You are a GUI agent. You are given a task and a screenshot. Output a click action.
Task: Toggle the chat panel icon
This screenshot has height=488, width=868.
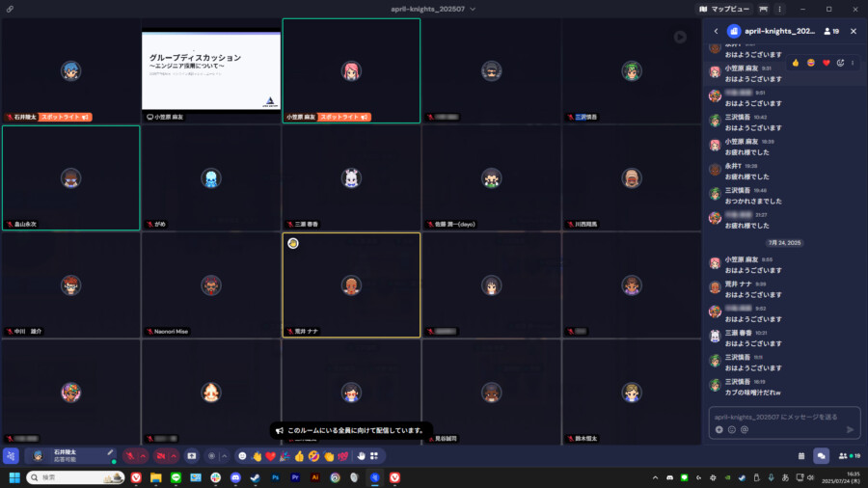pyautogui.click(x=822, y=455)
